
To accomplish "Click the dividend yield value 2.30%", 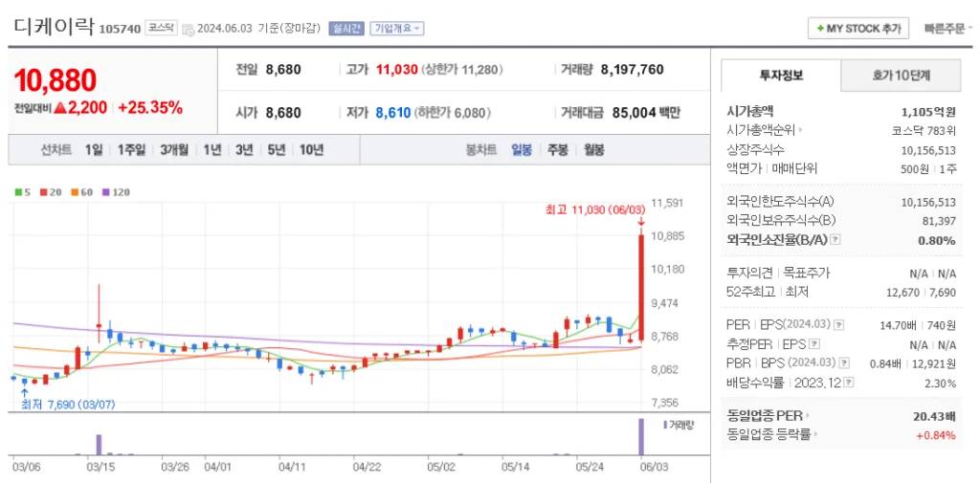I will point(942,383).
